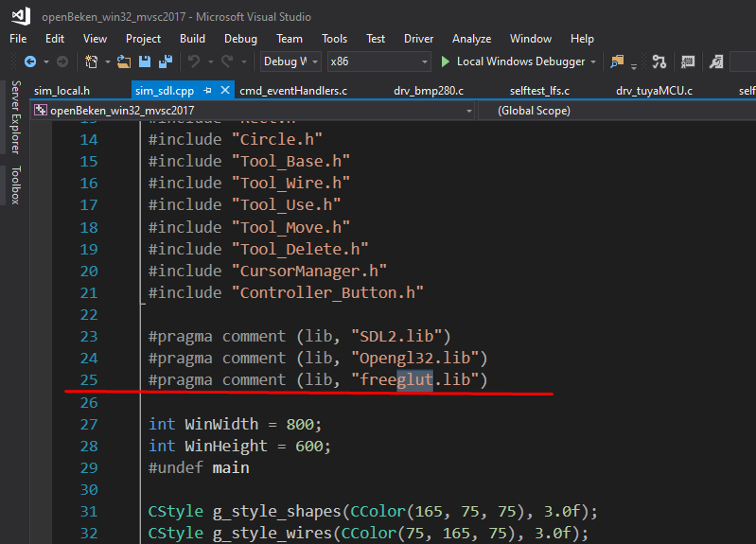Collapse the #include block outlining marker
Image resolution: width=756 pixels, height=544 pixels.
click(143, 303)
